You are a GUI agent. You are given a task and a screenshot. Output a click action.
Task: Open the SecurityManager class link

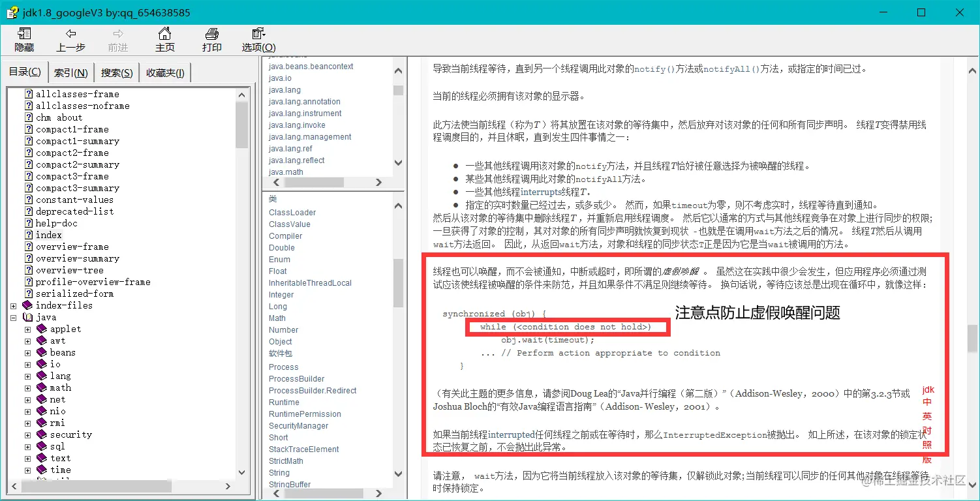coord(299,426)
